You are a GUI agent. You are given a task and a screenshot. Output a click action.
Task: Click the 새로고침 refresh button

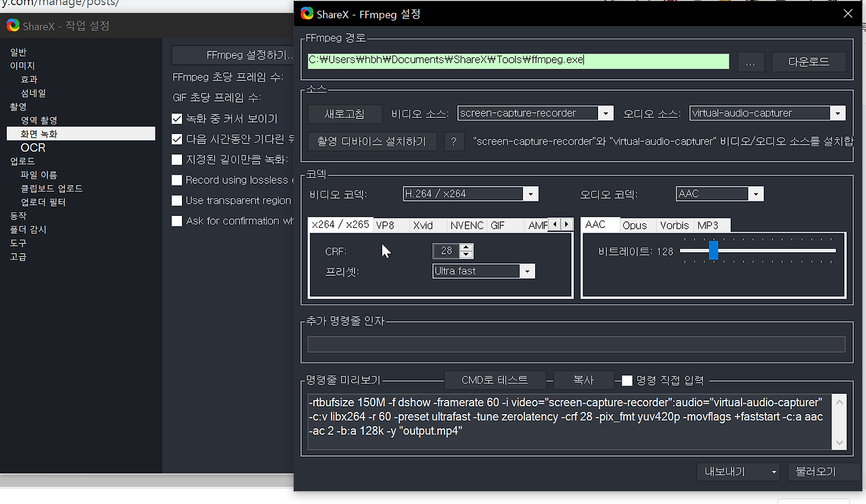[x=345, y=114]
